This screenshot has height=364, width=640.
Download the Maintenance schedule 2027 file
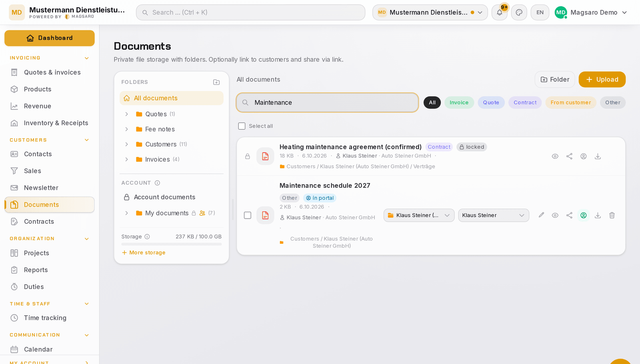(x=598, y=215)
